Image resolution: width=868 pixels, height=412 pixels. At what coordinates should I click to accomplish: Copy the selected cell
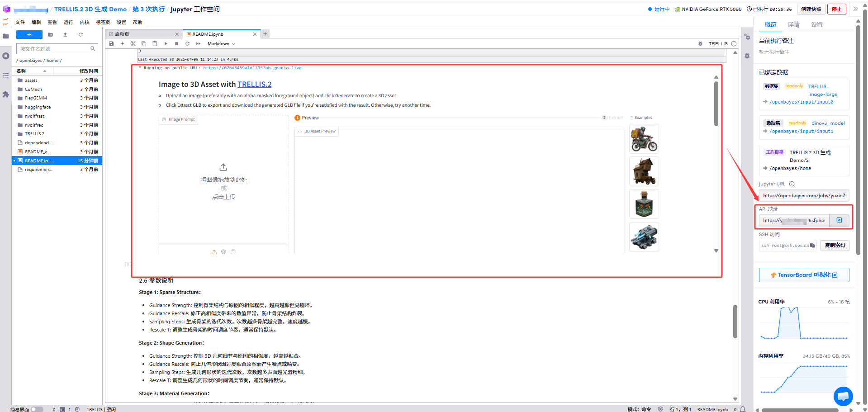tap(144, 44)
